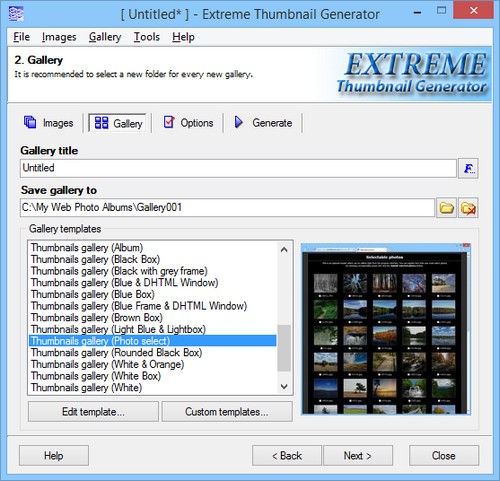Screen dimensions: 500x481
Task: Open the Images menu
Action: [x=59, y=37]
